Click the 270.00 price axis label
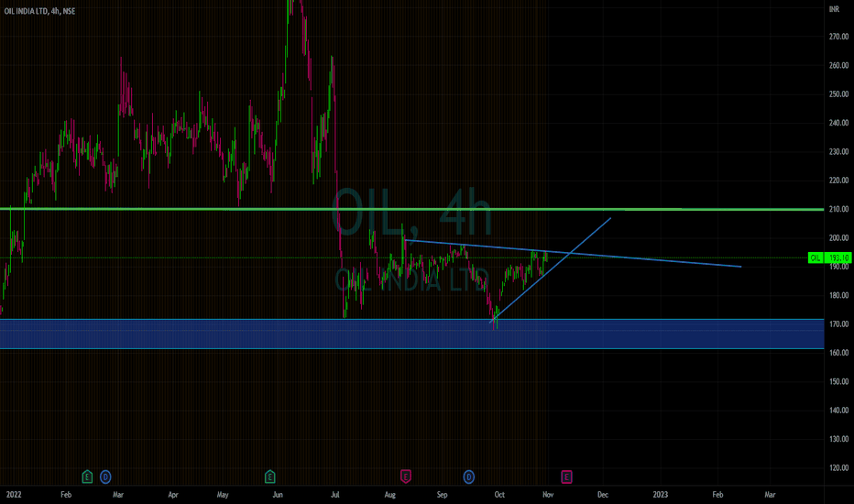854x504 pixels. tap(838, 37)
